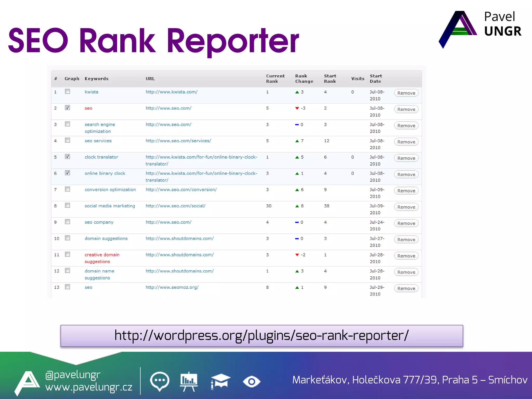Click the graduation cap icon
532x399 pixels.
[220, 381]
